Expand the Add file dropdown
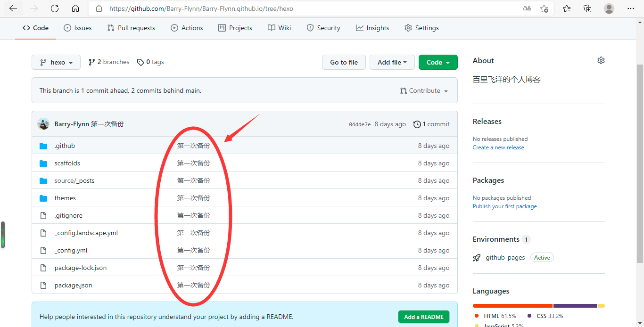Screen dimensions: 644x327 392,62
